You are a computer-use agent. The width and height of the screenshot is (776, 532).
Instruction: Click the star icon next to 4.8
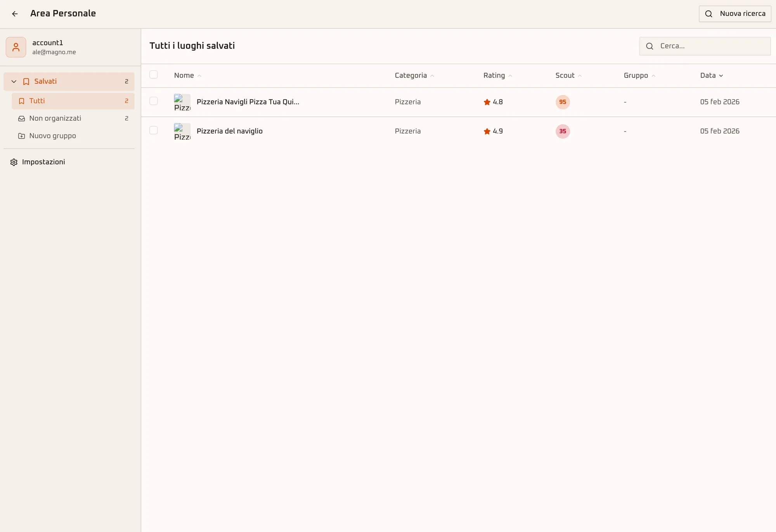[x=487, y=102]
